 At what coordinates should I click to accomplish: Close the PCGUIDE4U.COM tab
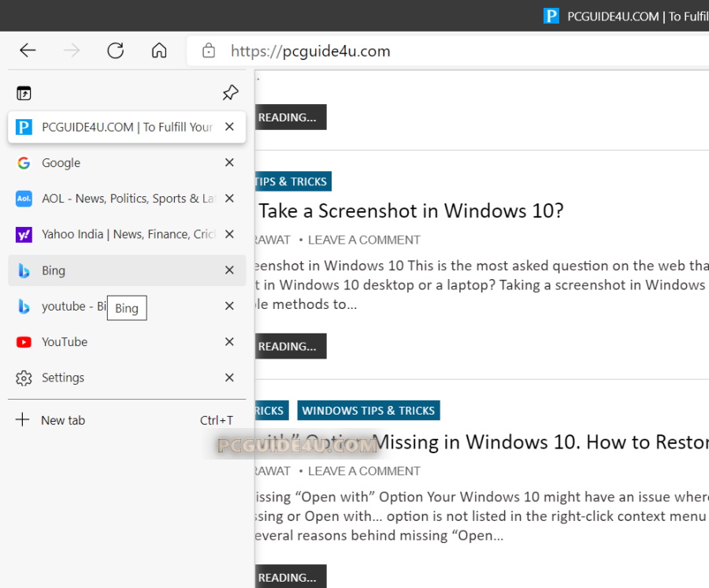tap(229, 127)
